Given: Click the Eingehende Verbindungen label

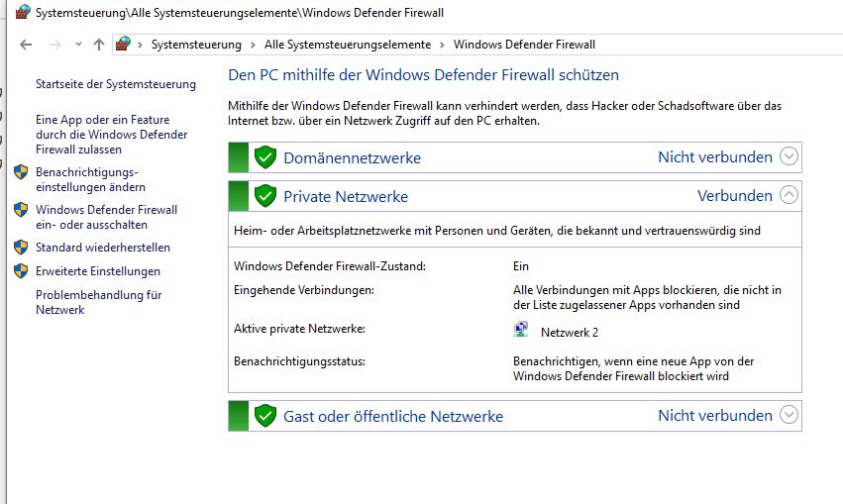Looking at the screenshot, I should [304, 289].
